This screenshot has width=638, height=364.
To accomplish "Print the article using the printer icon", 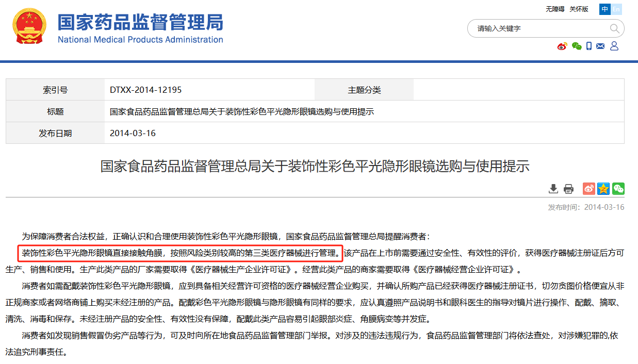I will (x=568, y=189).
